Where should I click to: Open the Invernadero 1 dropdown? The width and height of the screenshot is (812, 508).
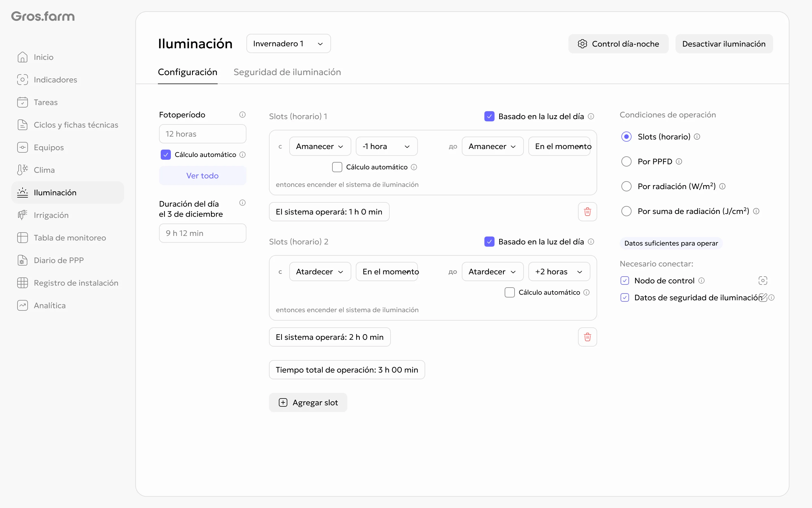[288, 44]
